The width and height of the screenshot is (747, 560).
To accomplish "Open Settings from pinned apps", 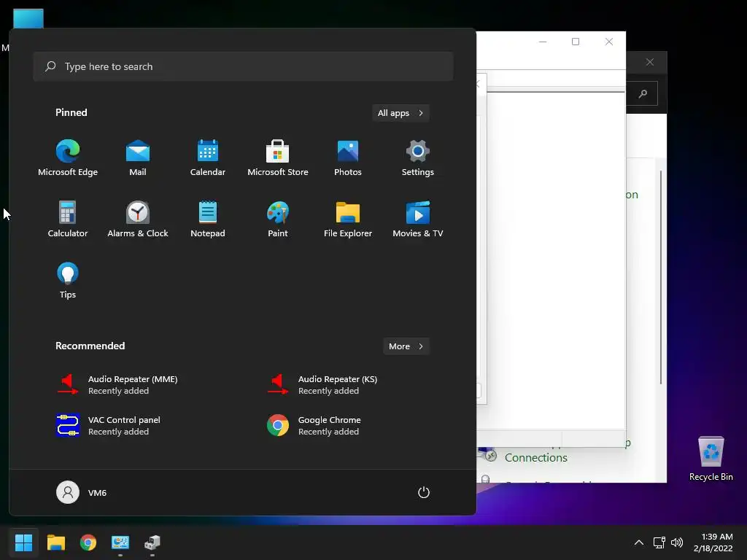I will (x=418, y=158).
